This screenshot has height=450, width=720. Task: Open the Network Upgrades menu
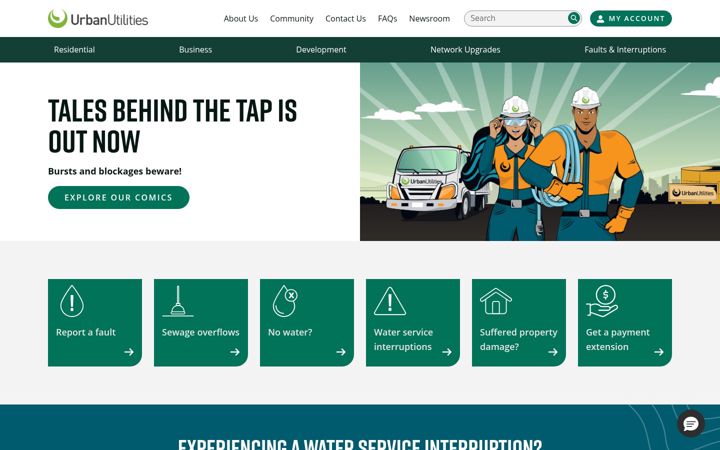click(x=465, y=50)
